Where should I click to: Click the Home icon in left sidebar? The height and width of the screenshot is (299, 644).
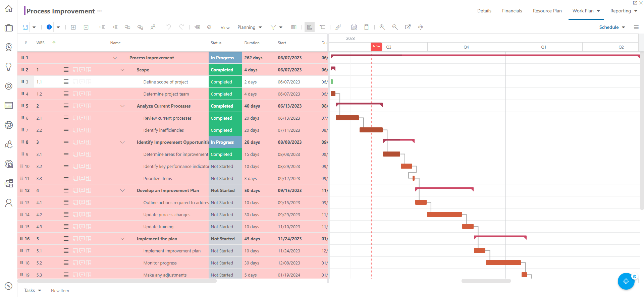click(9, 9)
